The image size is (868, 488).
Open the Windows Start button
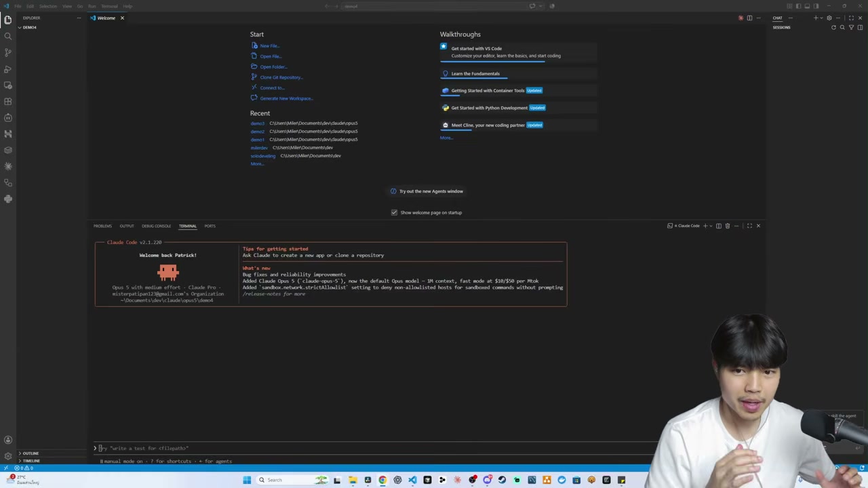(x=247, y=480)
